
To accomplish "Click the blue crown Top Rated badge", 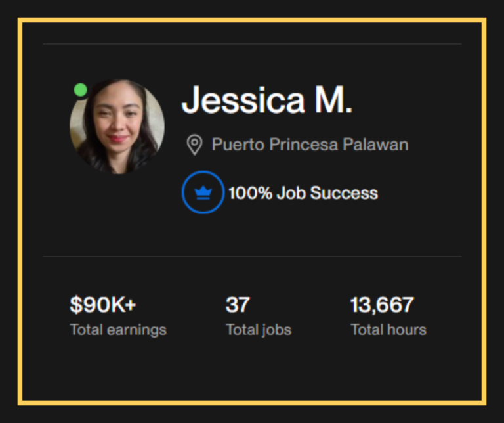I will 203,192.
